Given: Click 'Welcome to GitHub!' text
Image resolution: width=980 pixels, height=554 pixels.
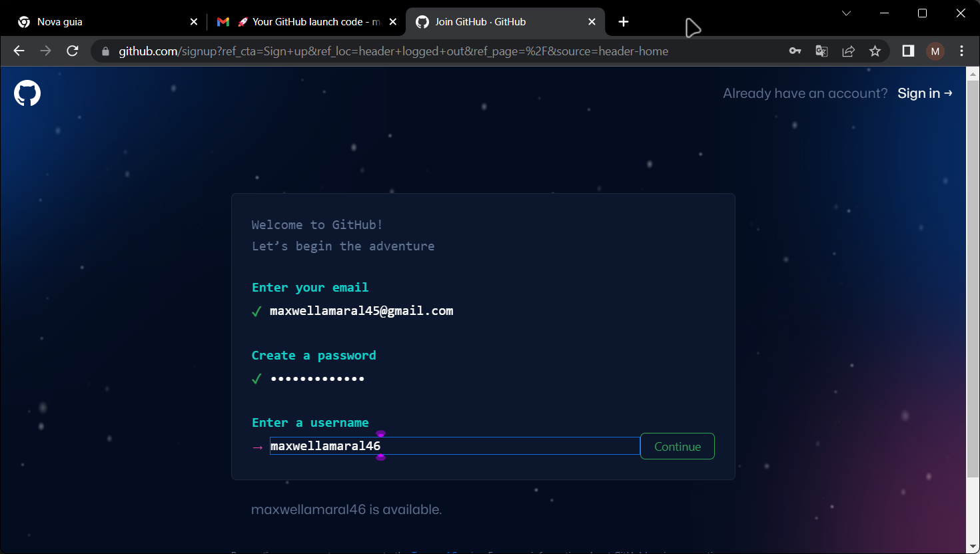Looking at the screenshot, I should (x=317, y=225).
